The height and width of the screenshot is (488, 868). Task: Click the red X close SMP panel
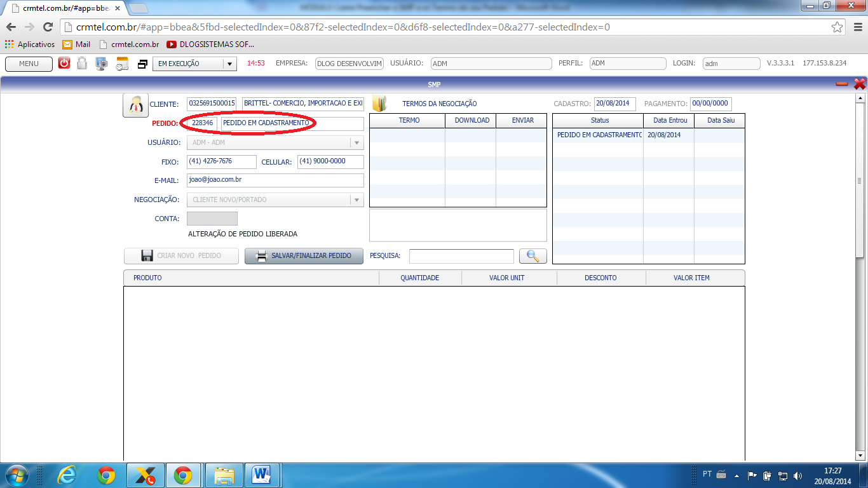(860, 84)
